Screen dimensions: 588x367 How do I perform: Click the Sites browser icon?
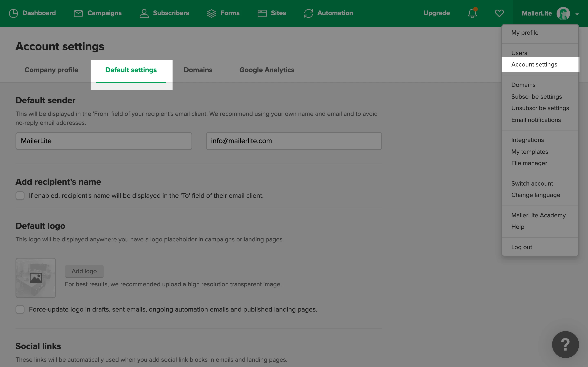tap(262, 13)
